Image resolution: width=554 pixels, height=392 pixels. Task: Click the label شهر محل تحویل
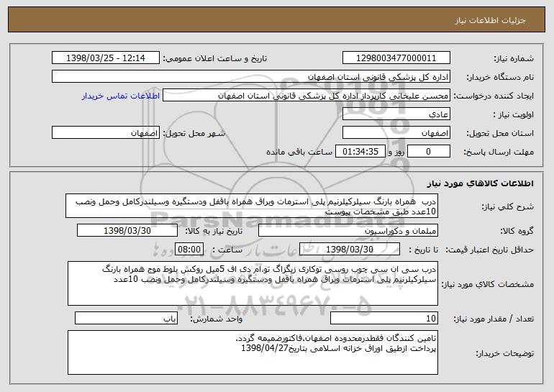(x=194, y=133)
